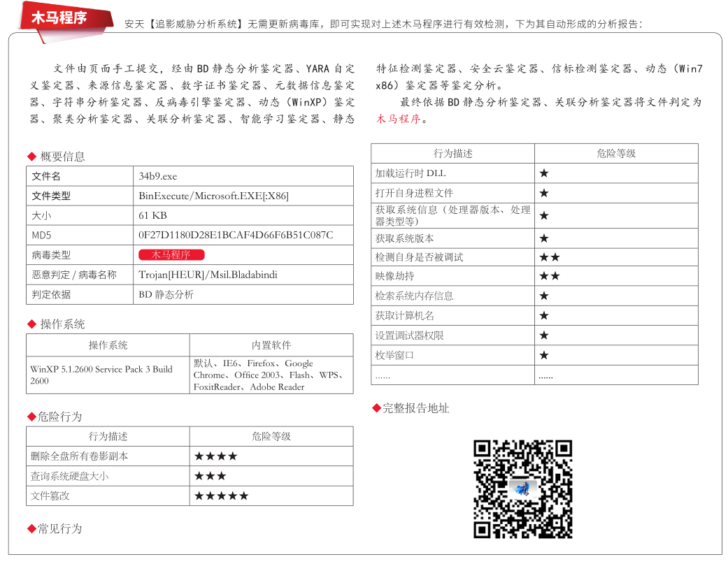
Task: Click the red diamond beside 完整报告地址
Action: click(376, 408)
